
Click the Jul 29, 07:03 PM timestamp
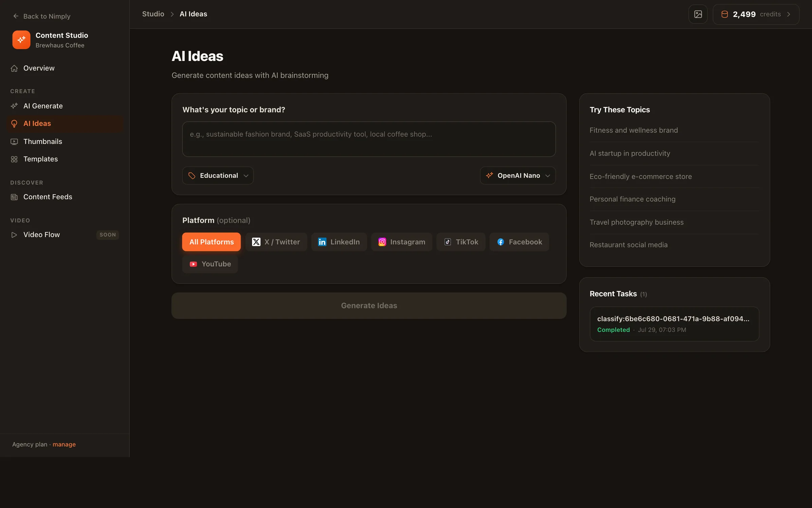pos(662,330)
